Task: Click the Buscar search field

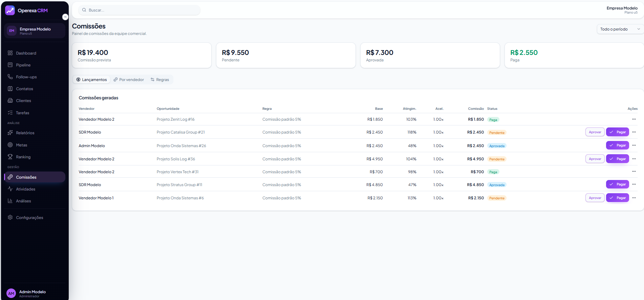Action: click(139, 10)
